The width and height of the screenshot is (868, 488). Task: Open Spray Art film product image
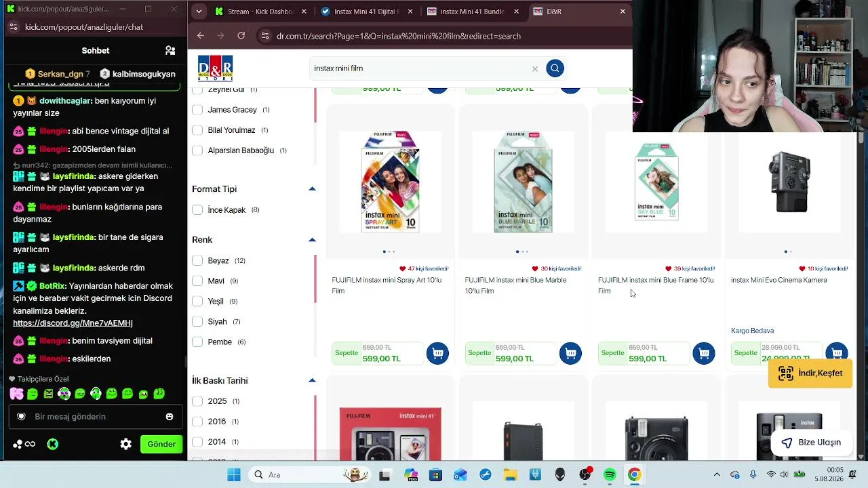pyautogui.click(x=390, y=182)
